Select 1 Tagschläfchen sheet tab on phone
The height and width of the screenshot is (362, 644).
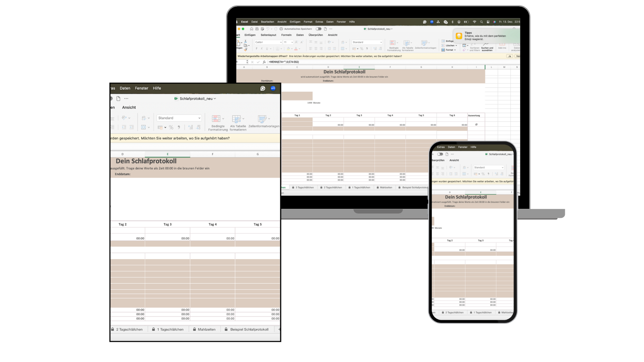click(481, 312)
